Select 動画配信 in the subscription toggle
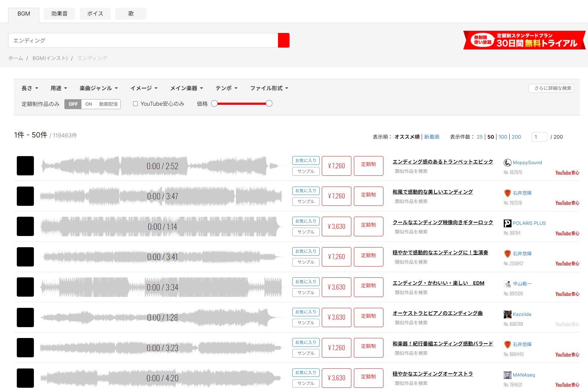 (108, 104)
